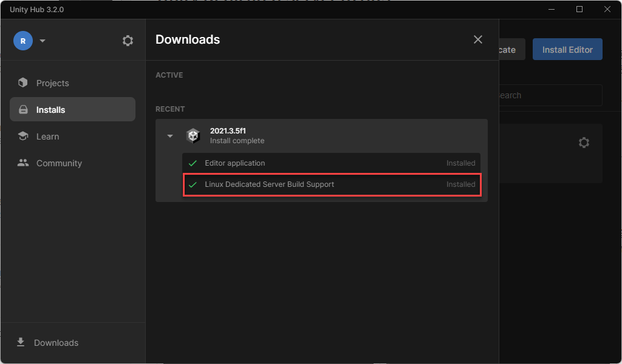Open the installed editor settings gear
This screenshot has width=622, height=364.
[x=584, y=143]
